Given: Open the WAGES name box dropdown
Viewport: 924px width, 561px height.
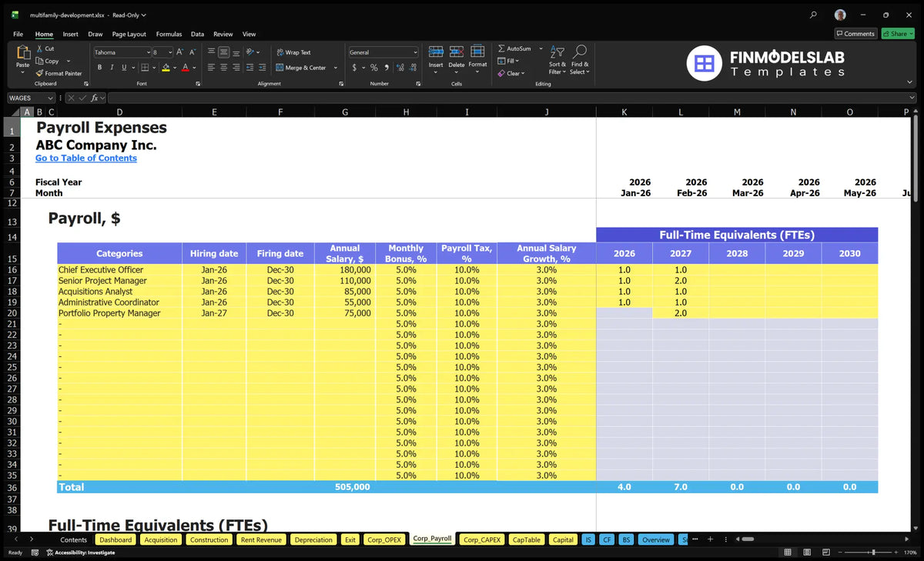Looking at the screenshot, I should point(51,98).
